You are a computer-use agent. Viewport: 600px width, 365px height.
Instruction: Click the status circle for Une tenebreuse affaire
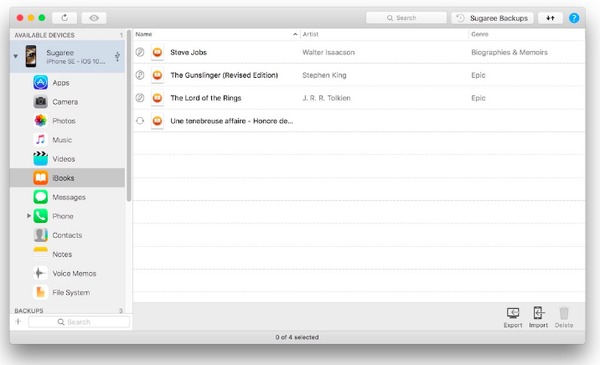(140, 121)
